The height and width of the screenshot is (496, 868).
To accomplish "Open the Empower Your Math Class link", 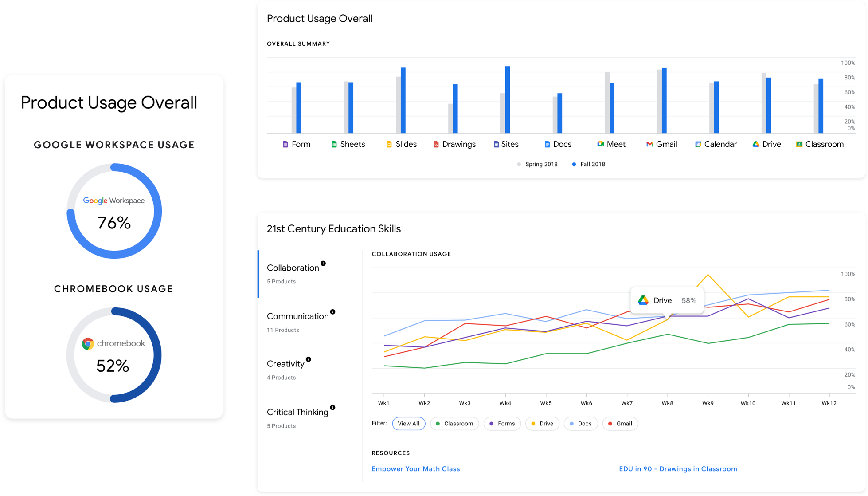I will pos(415,469).
